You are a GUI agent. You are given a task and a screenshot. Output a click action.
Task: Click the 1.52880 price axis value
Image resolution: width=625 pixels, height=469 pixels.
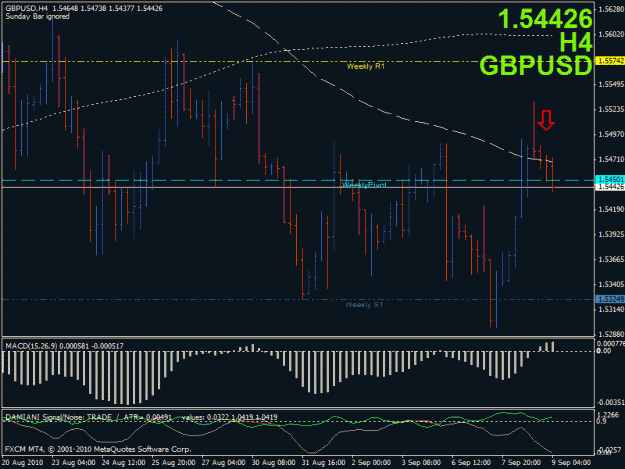[611, 334]
